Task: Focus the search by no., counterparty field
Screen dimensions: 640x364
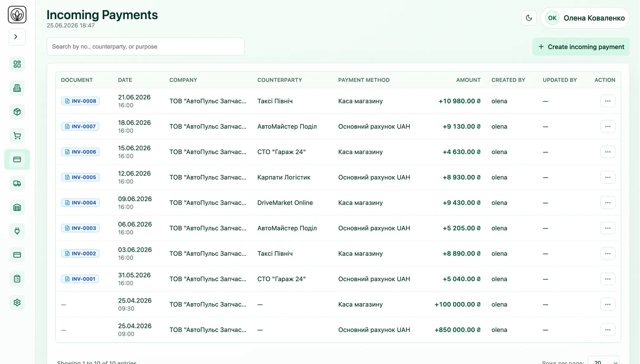Action: point(145,47)
